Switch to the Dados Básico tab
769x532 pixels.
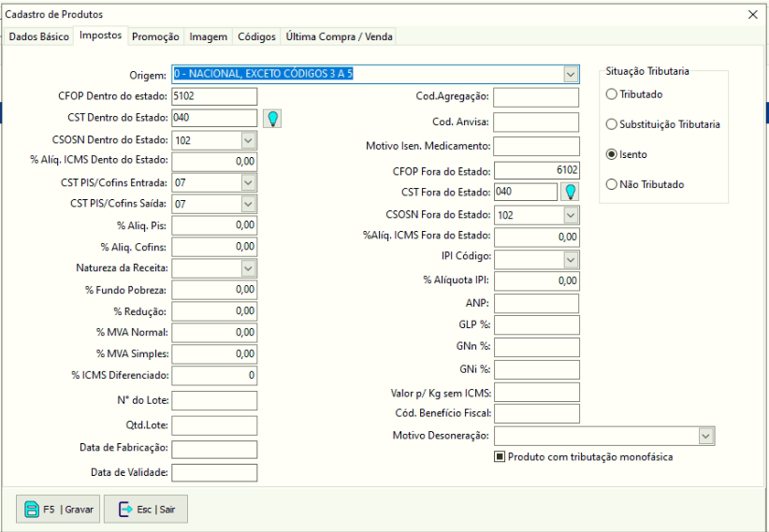coord(38,36)
